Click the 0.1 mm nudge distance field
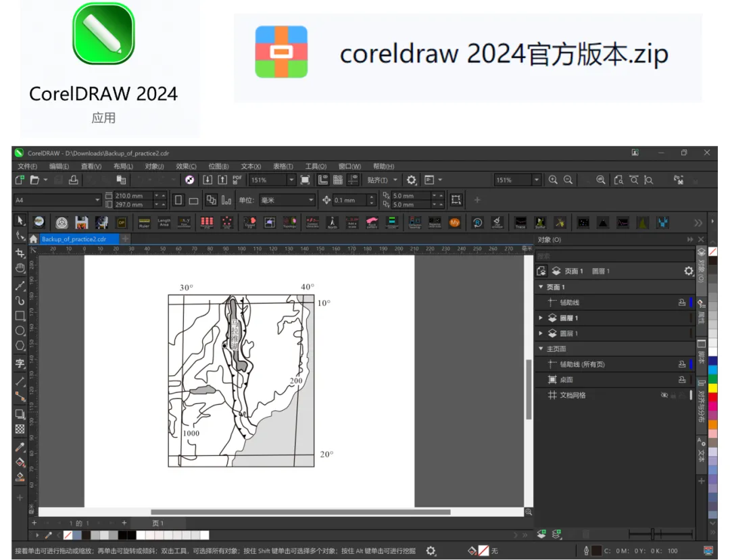Viewport: 730px width, 560px height. coord(350,200)
